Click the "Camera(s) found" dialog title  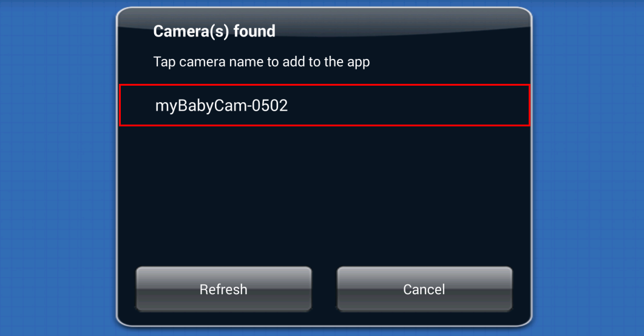(214, 31)
